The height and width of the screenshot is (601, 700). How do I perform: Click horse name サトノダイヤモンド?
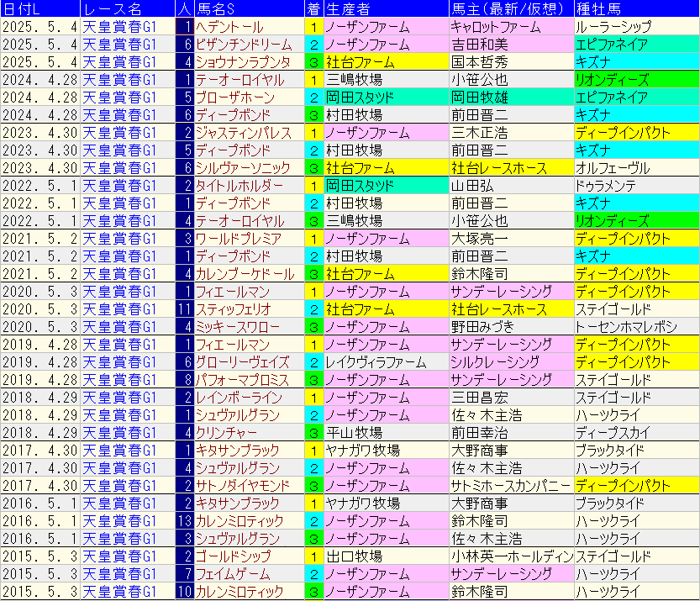click(x=243, y=486)
